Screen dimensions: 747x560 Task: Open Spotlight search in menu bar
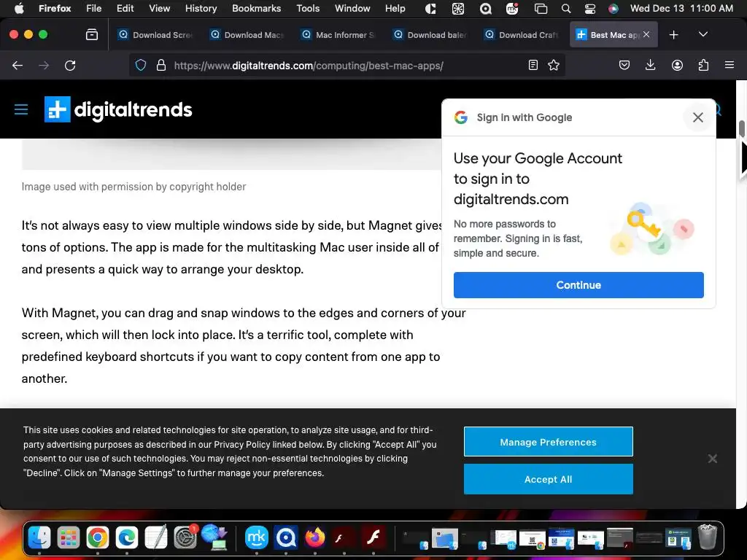pyautogui.click(x=566, y=9)
